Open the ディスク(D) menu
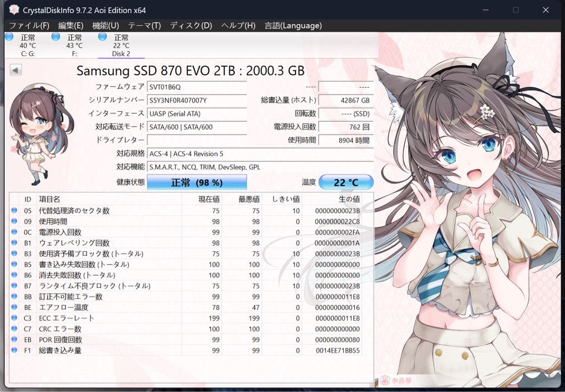 (193, 25)
